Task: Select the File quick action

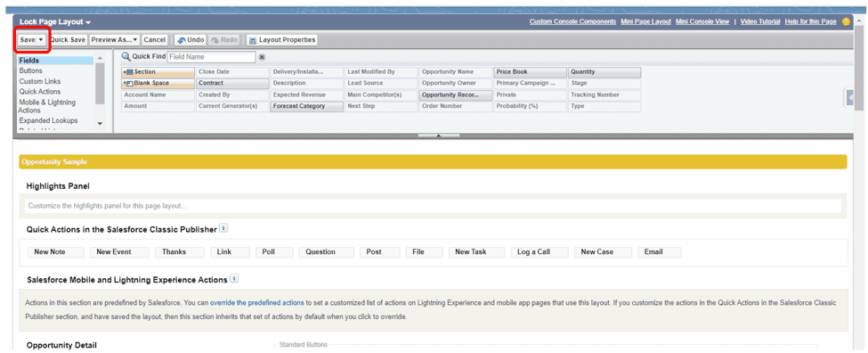Action: pyautogui.click(x=423, y=252)
